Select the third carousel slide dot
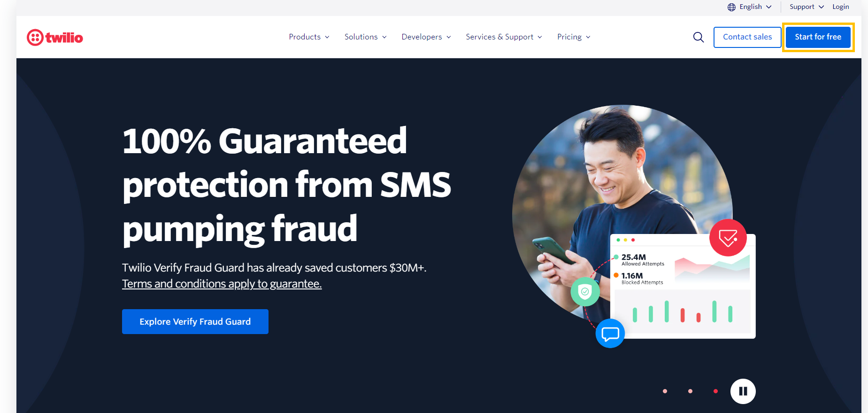The height and width of the screenshot is (413, 868). (715, 391)
